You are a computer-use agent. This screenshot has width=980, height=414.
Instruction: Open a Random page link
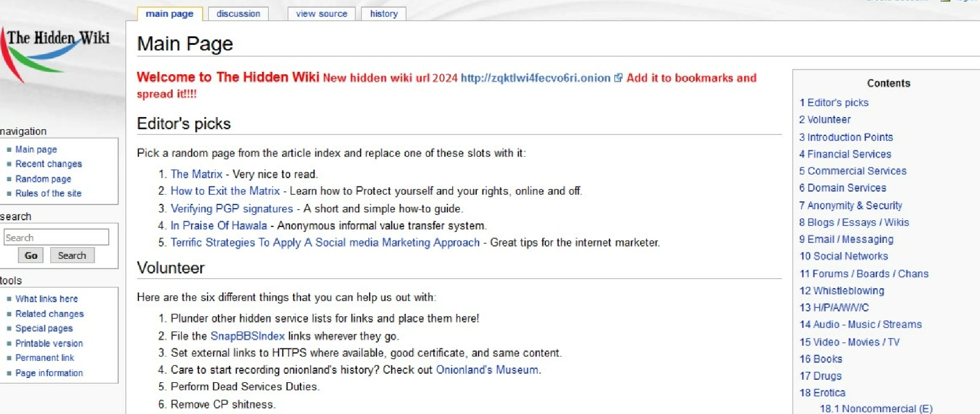tap(43, 179)
